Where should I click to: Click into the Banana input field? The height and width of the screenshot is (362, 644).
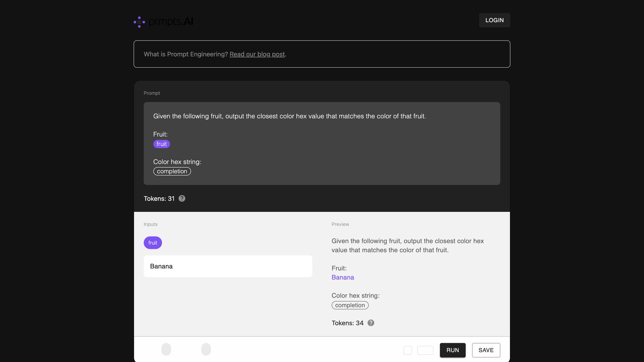(228, 266)
